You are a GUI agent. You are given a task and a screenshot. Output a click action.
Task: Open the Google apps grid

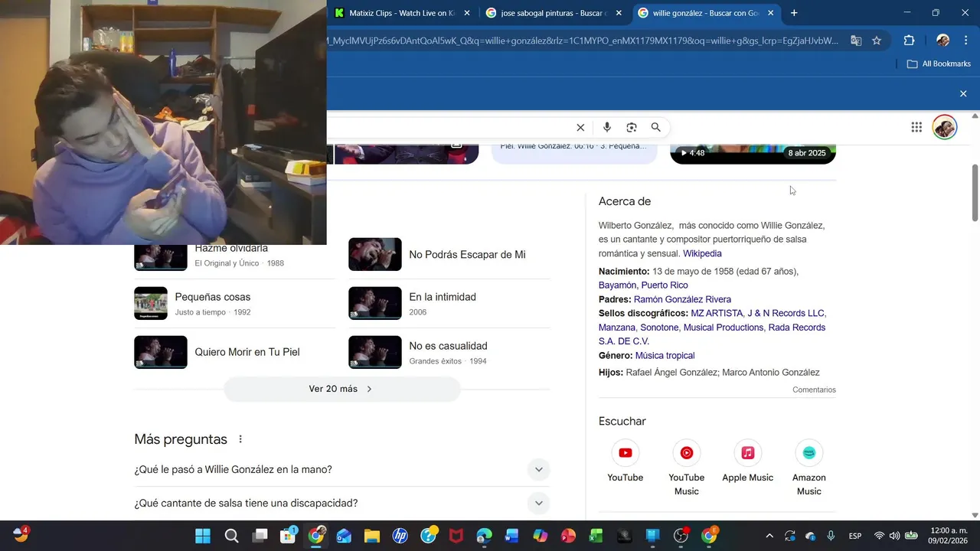coord(916,127)
